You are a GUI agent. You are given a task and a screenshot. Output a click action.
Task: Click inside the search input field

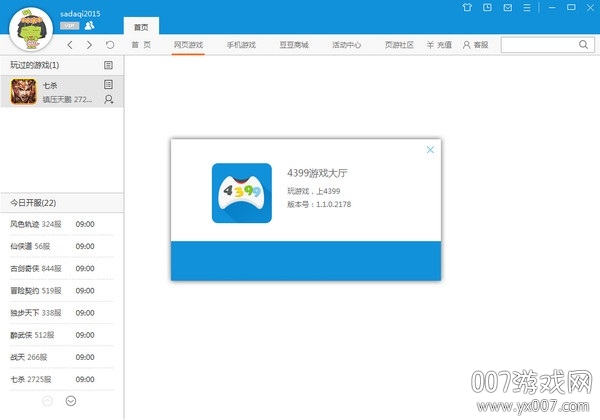(x=540, y=45)
